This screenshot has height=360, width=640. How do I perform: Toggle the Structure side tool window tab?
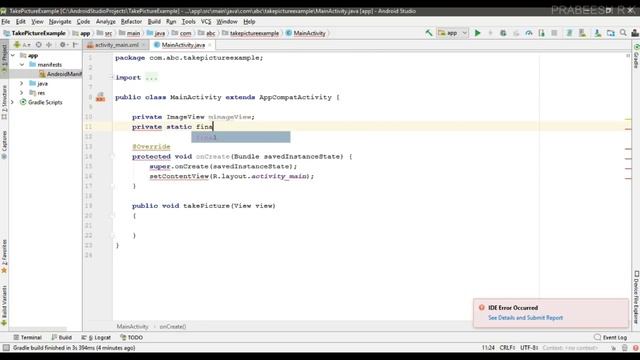tap(4, 102)
